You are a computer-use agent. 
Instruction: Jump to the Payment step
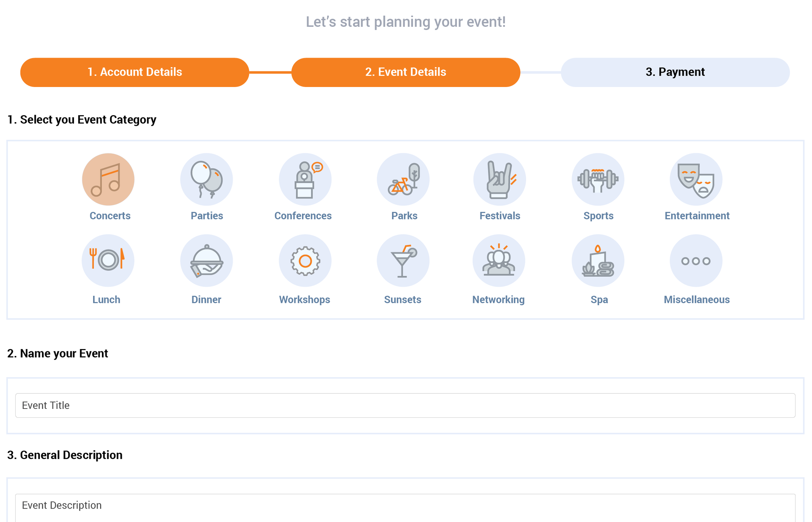pos(675,72)
